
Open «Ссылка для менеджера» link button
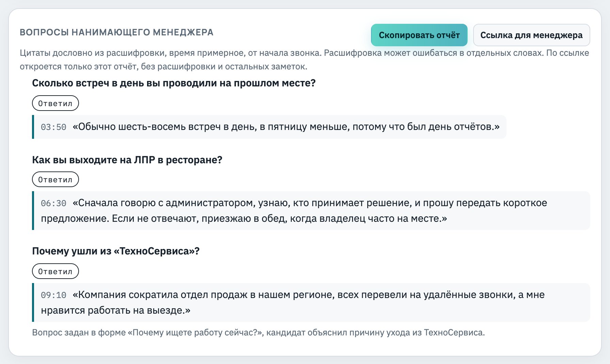point(531,35)
